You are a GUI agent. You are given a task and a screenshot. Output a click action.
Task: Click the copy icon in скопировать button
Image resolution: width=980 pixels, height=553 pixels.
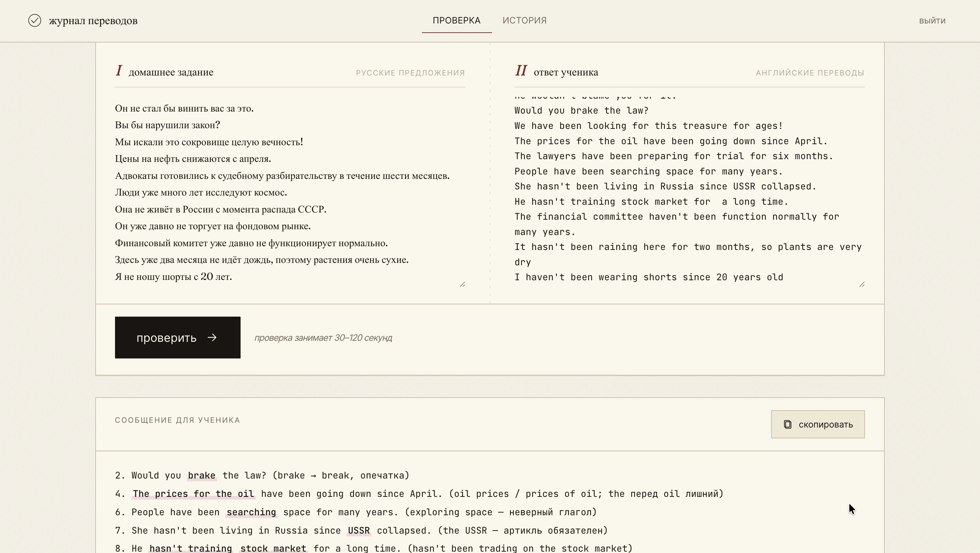point(787,424)
